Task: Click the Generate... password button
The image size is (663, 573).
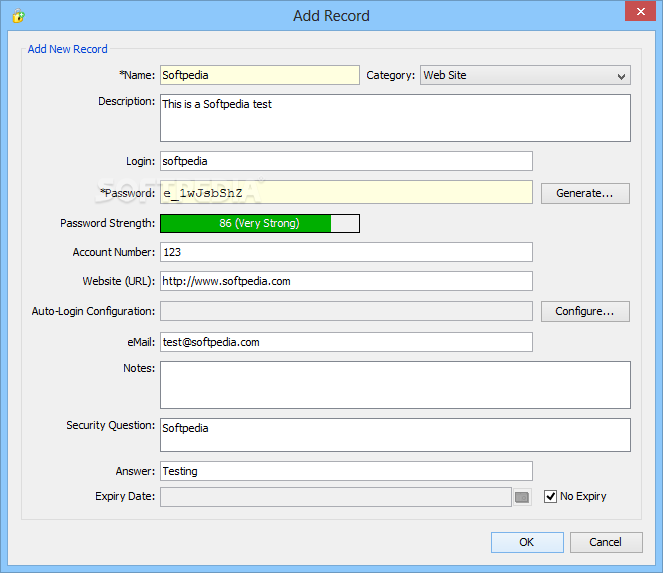Action: click(x=585, y=193)
